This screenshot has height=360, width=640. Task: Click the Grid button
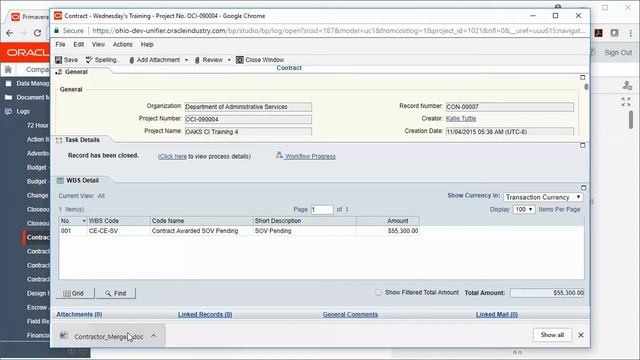pyautogui.click(x=75, y=293)
